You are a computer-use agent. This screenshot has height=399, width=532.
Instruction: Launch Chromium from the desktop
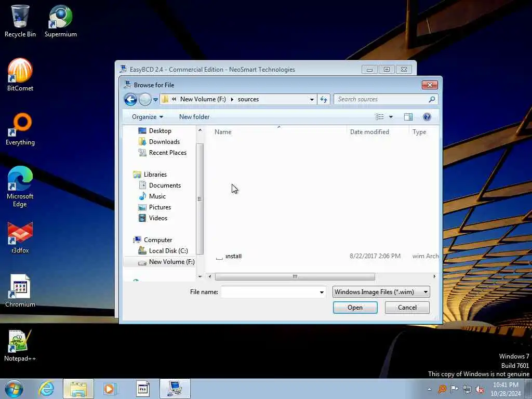click(x=20, y=291)
